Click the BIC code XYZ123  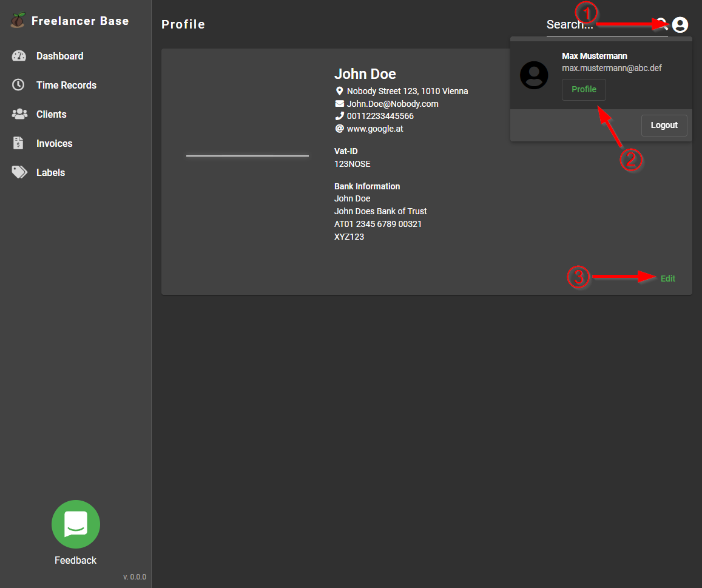[x=349, y=237]
